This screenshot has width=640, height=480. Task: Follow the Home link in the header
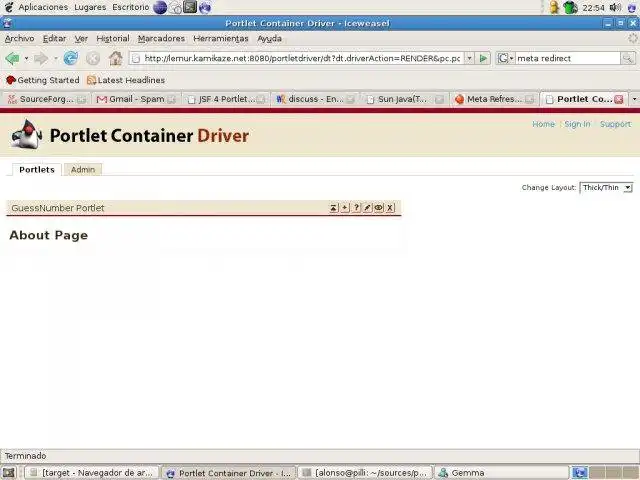pos(543,124)
